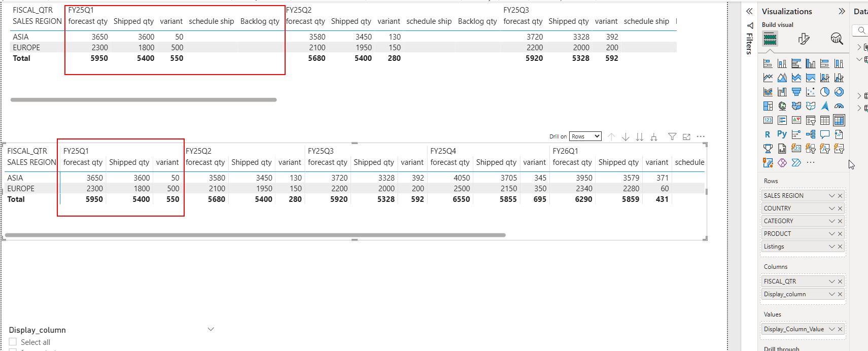Remove Display_column from Columns
The height and width of the screenshot is (351, 868).
[840, 294]
